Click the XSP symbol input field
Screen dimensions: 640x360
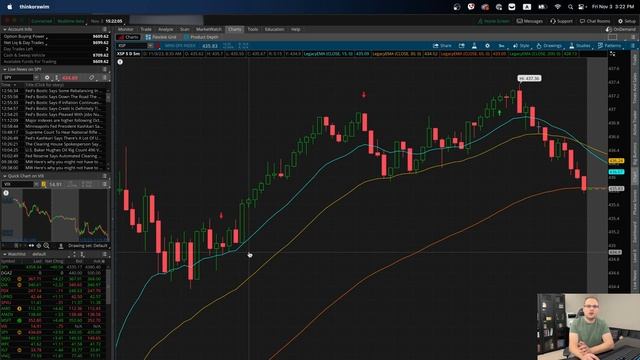click(x=131, y=46)
